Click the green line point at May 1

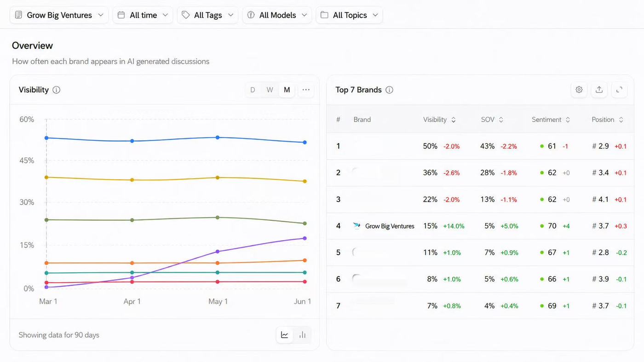coord(218,218)
